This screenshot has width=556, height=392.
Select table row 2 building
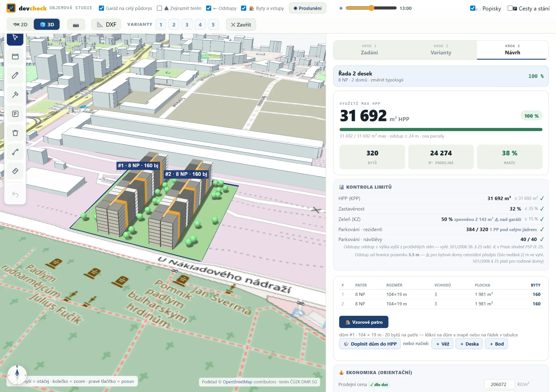[441, 304]
